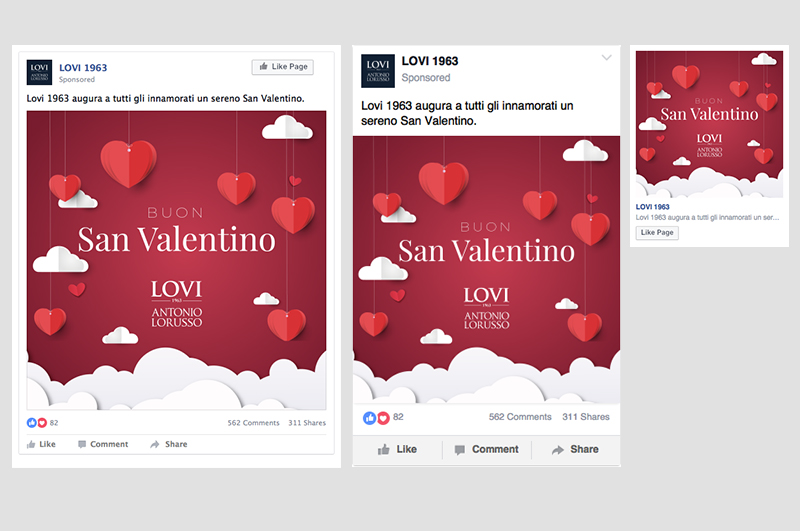Open LOVI 1963 link in right column ad

click(x=653, y=207)
